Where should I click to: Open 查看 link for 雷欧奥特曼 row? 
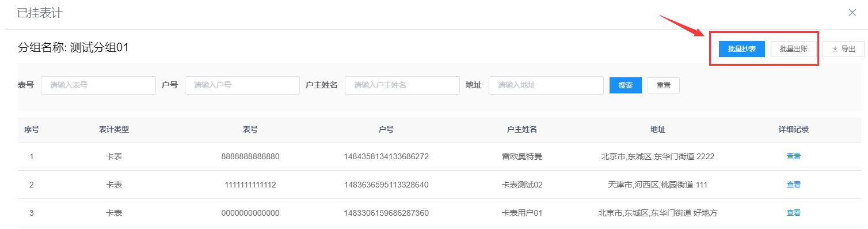(x=794, y=156)
